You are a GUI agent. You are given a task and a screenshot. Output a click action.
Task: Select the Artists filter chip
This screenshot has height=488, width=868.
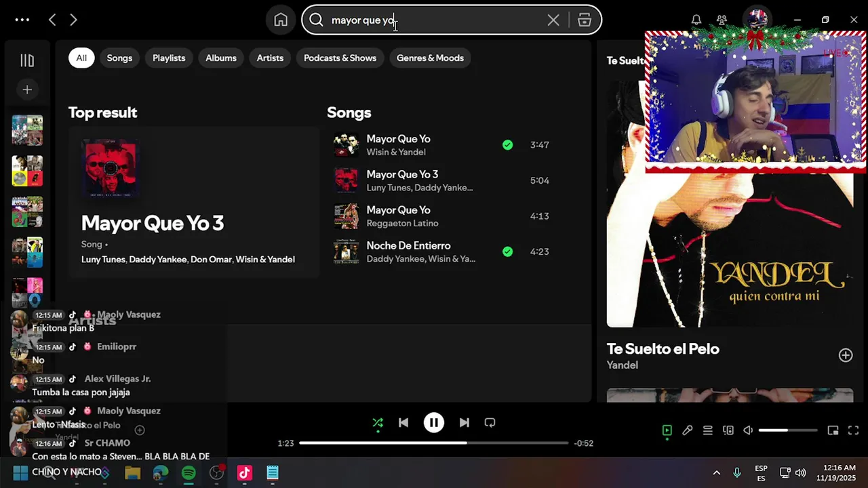click(x=270, y=58)
